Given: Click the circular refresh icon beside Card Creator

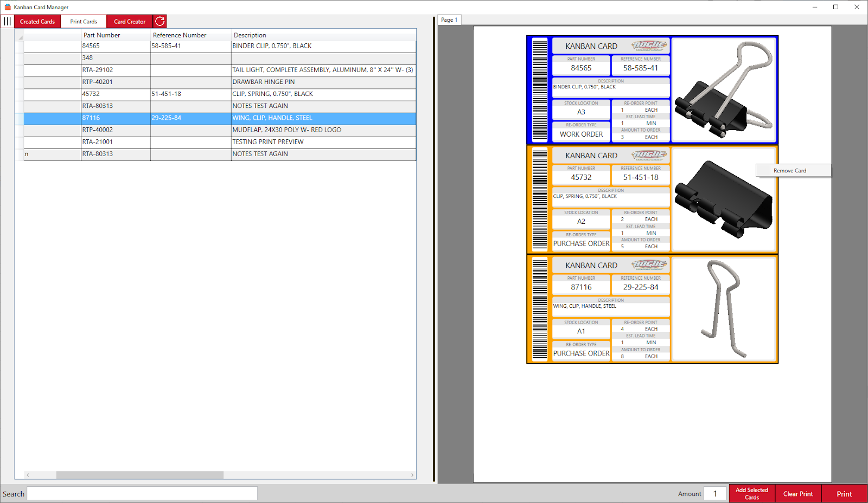Looking at the screenshot, I should click(x=160, y=22).
